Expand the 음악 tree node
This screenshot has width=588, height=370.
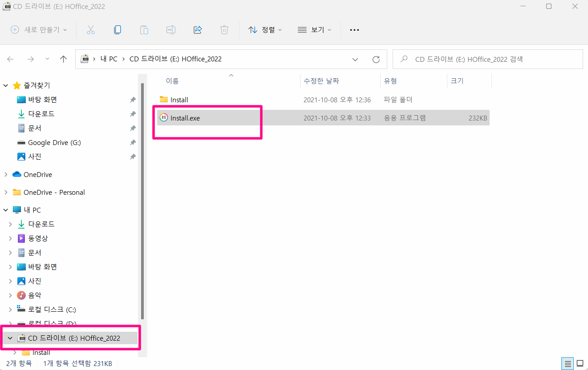[10, 295]
